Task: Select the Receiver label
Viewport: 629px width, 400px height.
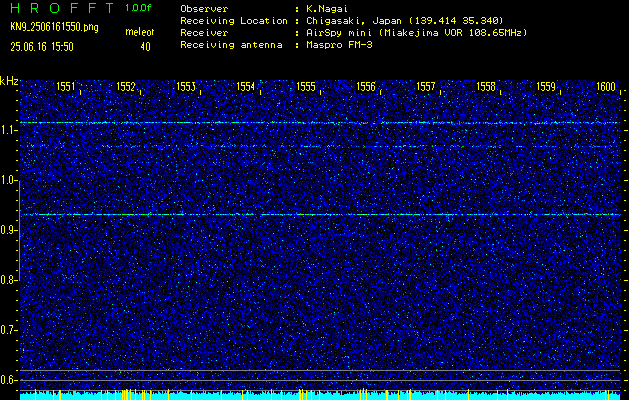Action: 204,33
